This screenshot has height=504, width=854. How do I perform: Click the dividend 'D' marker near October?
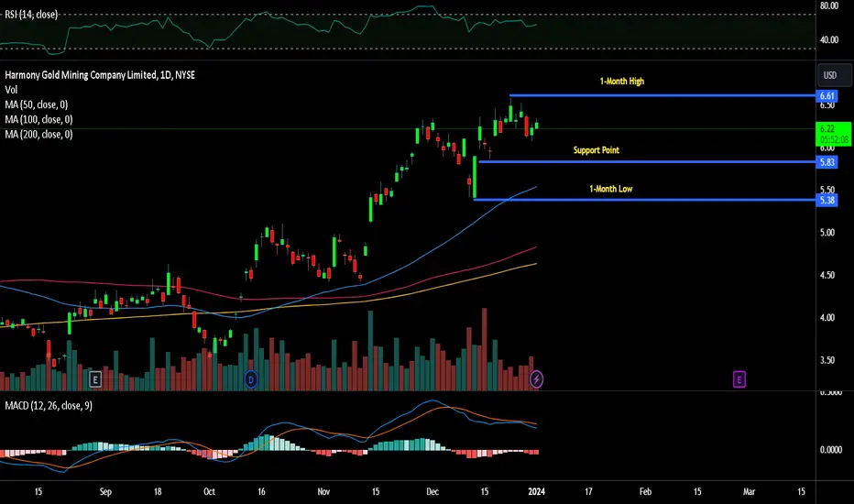pyautogui.click(x=250, y=379)
